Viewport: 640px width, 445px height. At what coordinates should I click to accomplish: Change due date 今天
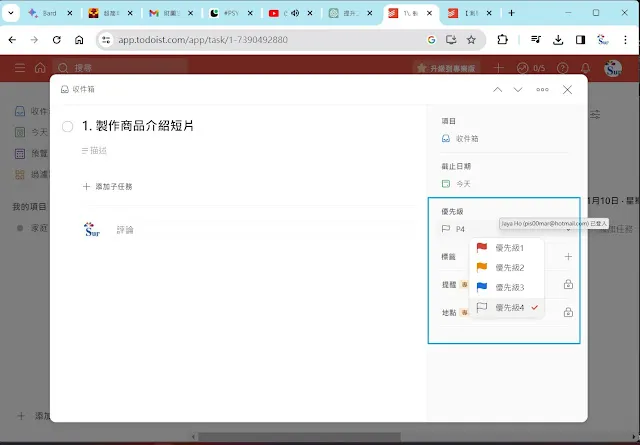(456, 184)
